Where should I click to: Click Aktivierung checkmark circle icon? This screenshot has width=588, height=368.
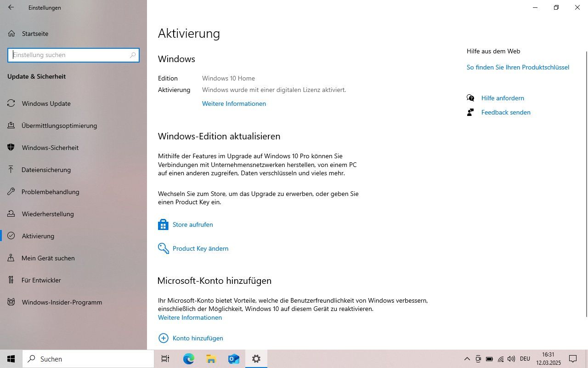11,236
